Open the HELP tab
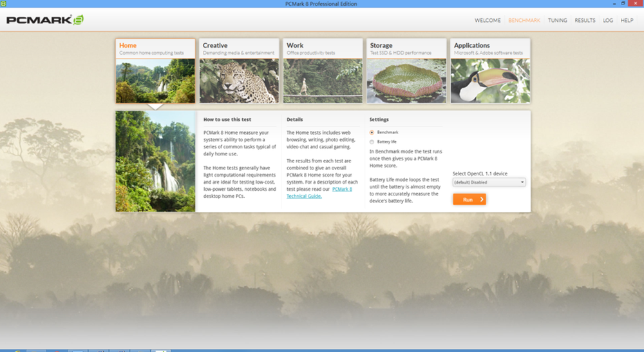This screenshot has height=352, width=644. pyautogui.click(x=627, y=20)
